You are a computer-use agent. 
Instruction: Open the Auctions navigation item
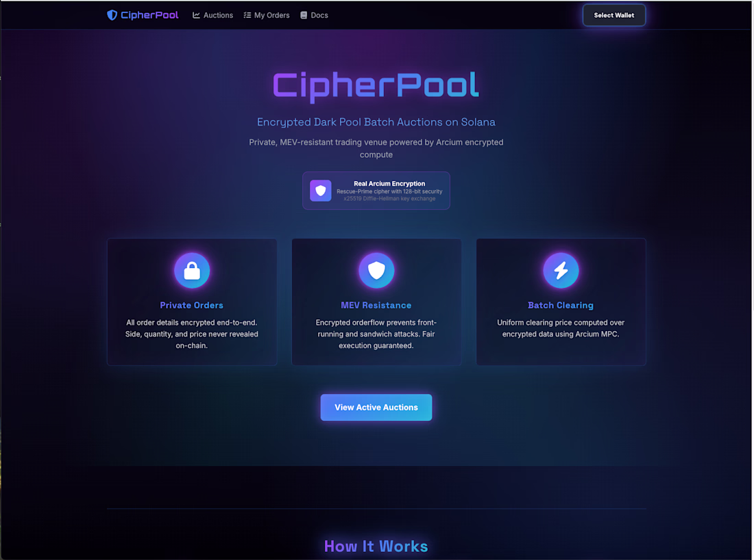coord(212,15)
